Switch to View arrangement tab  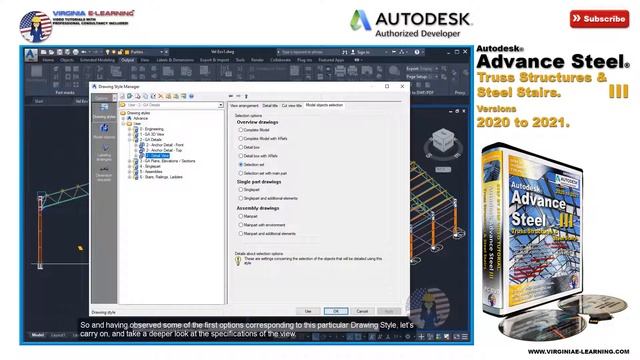pos(244,106)
